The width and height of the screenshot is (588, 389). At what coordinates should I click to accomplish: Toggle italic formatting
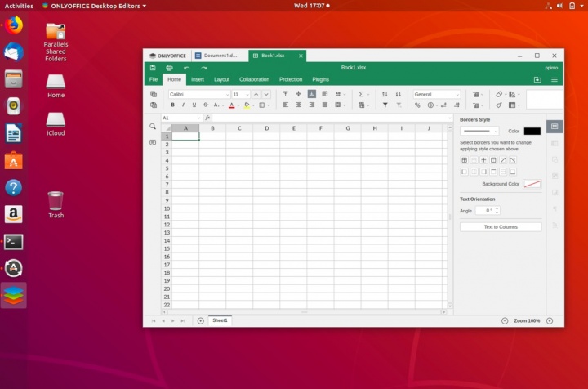tap(184, 105)
